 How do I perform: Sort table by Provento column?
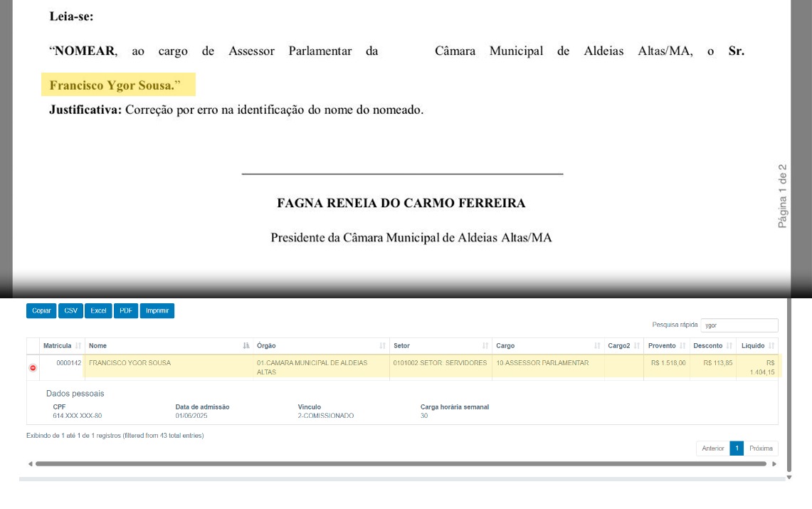tap(666, 346)
